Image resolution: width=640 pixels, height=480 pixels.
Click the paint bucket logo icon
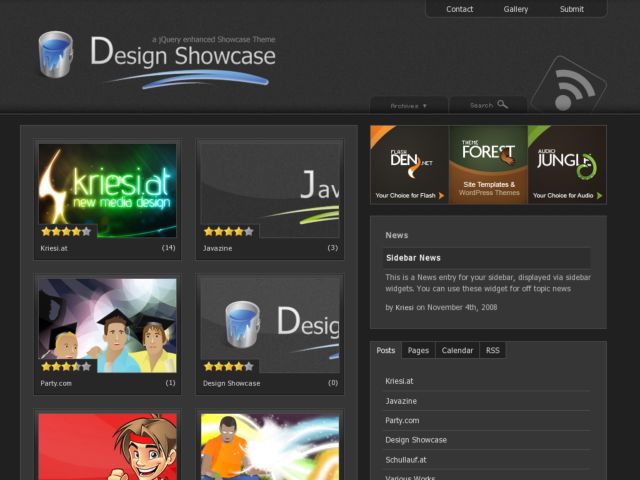tap(56, 54)
